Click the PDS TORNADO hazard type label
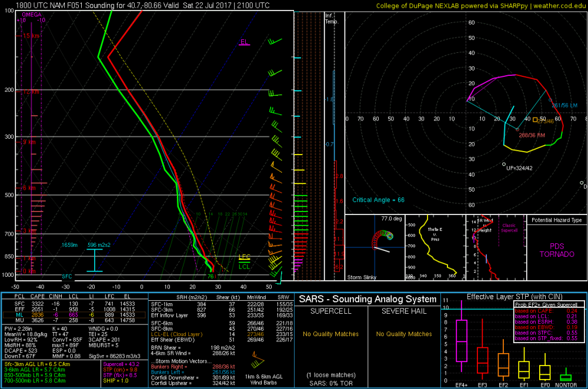The width and height of the screenshot is (588, 389). (556, 250)
